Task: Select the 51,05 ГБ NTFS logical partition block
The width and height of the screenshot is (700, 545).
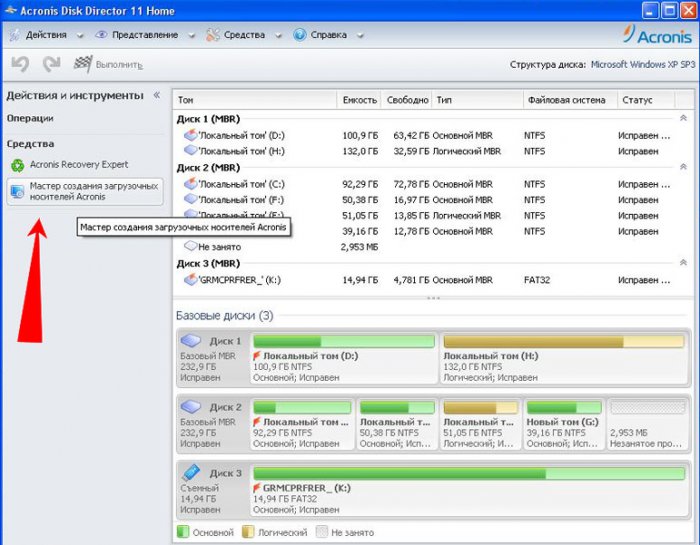Action: point(480,424)
